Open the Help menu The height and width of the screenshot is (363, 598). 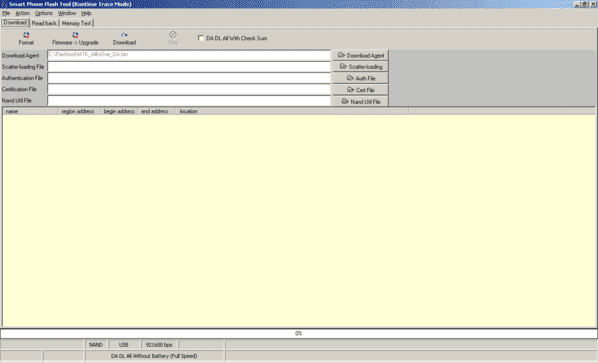click(x=86, y=13)
